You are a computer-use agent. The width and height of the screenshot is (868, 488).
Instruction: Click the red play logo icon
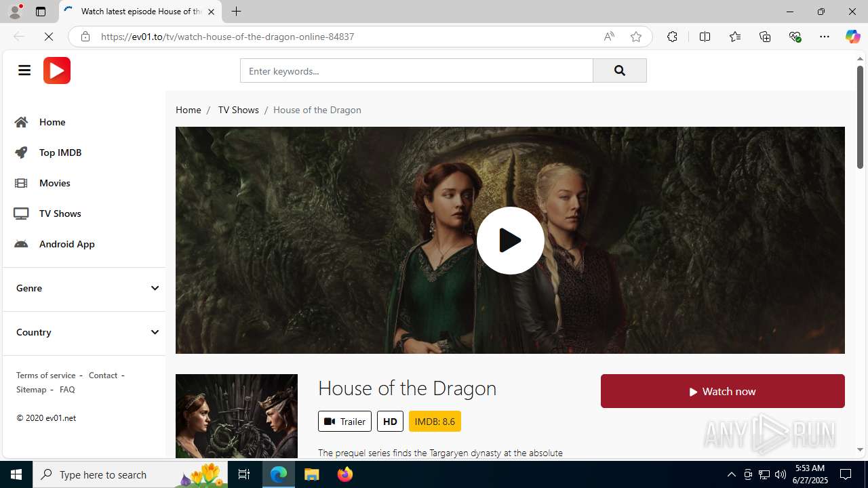(57, 70)
